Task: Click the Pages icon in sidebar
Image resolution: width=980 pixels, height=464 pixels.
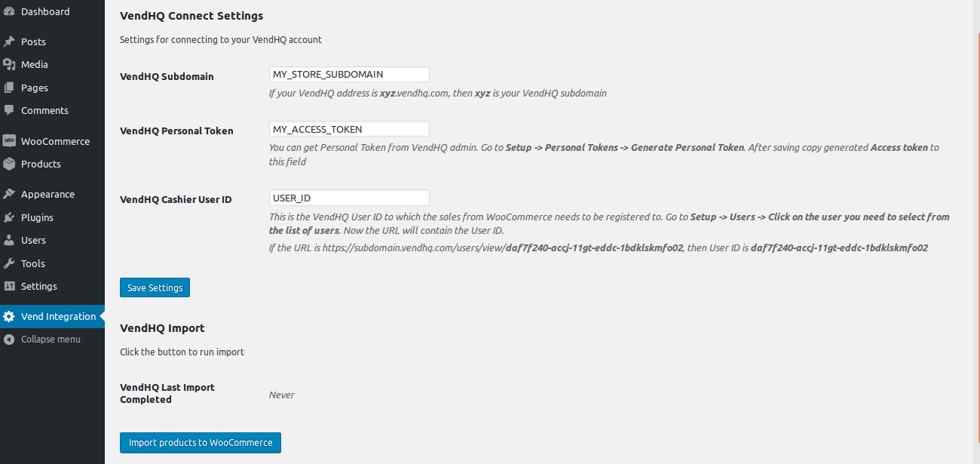Action: 9,88
